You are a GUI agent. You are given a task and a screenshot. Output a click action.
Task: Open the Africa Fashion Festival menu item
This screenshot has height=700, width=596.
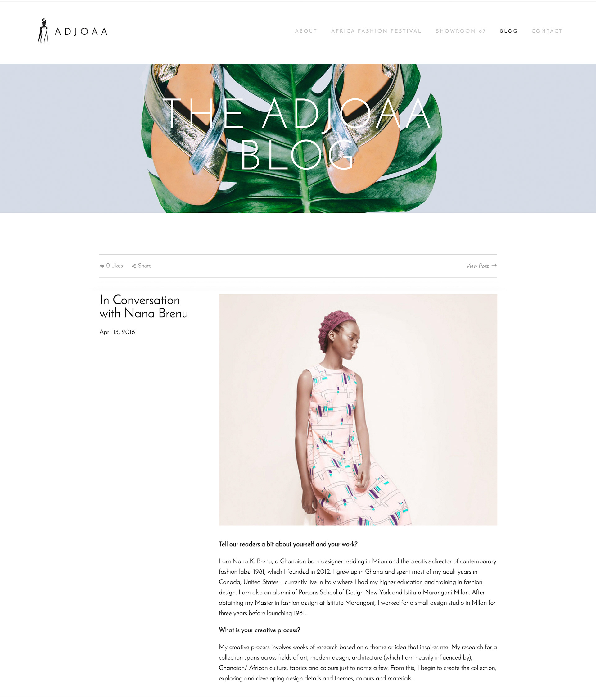tap(376, 31)
